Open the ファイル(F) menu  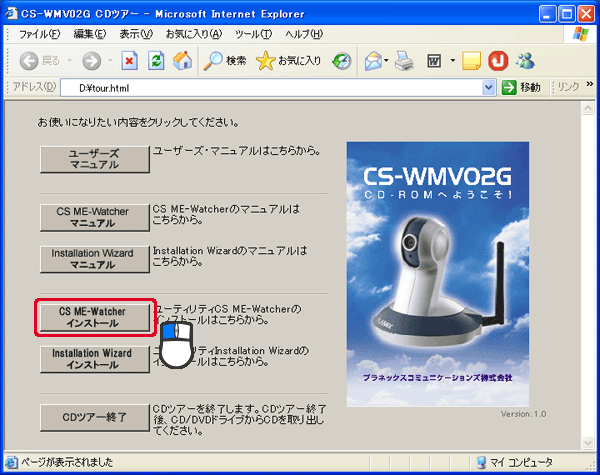(x=39, y=34)
